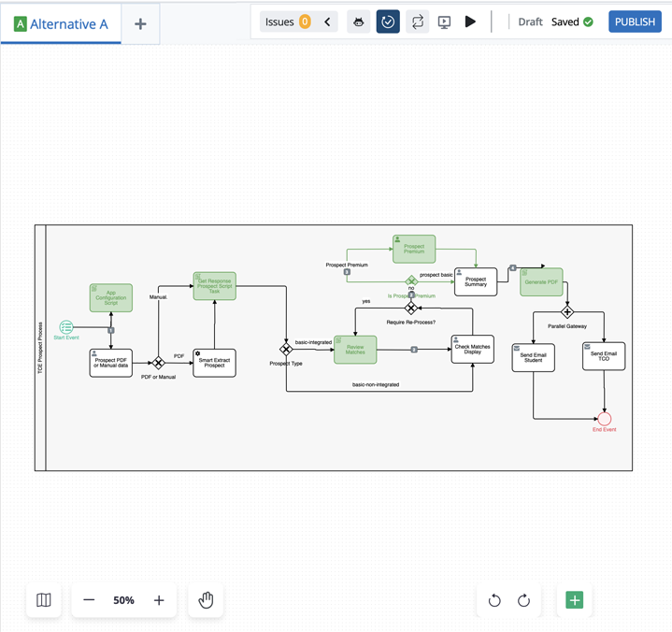The height and width of the screenshot is (632, 672).
Task: Click the issues count badge 0
Action: click(305, 22)
